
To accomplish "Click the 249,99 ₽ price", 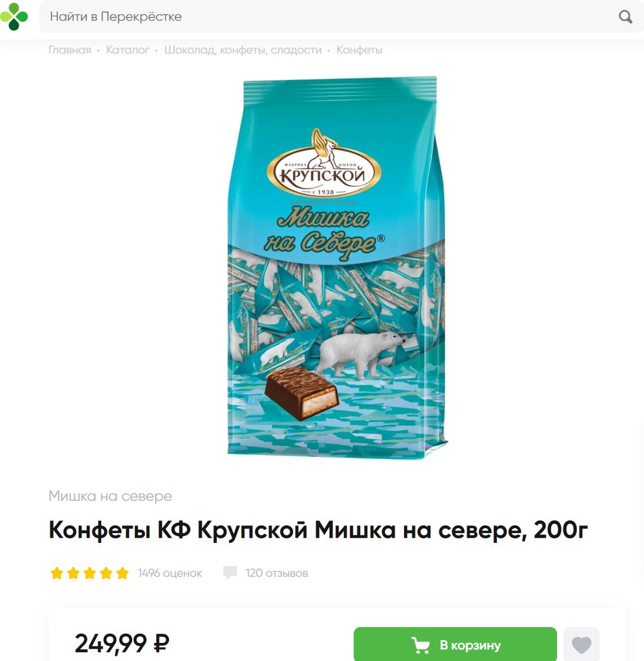I will (122, 644).
